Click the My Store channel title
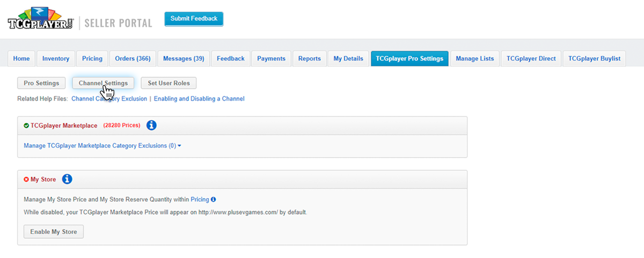 [x=43, y=179]
